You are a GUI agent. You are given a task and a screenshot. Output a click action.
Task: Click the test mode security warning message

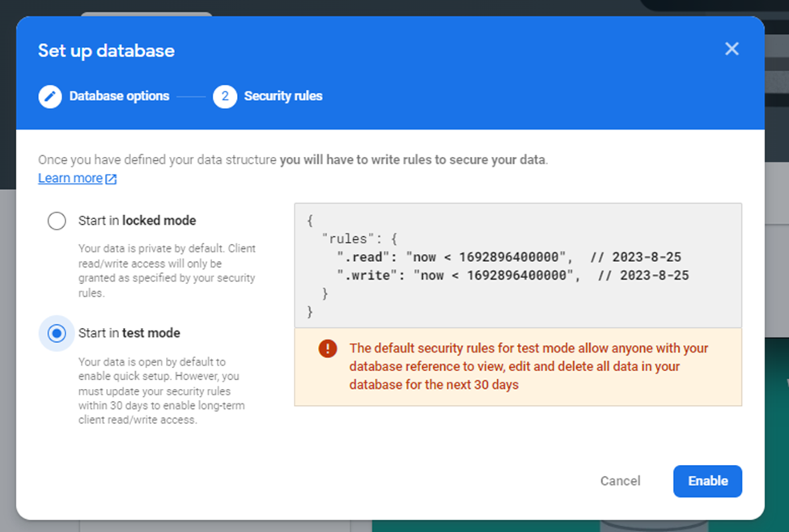click(x=528, y=366)
